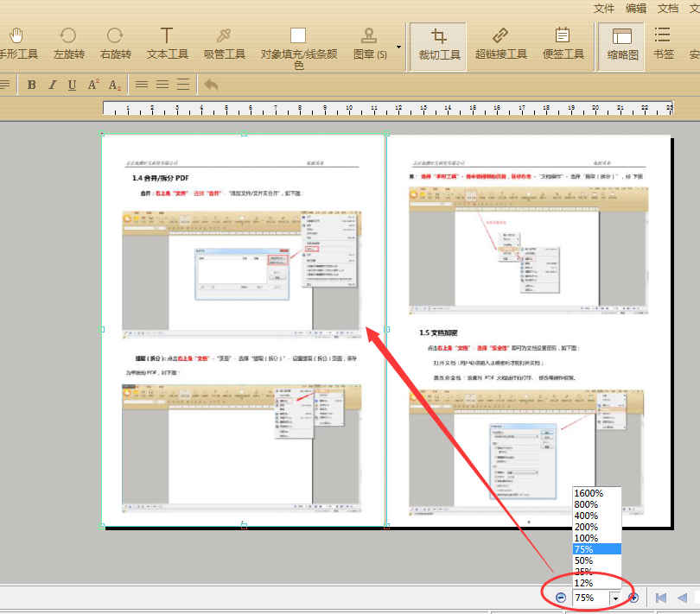700x614 pixels.
Task: Toggle Bold text formatting
Action: [x=32, y=85]
